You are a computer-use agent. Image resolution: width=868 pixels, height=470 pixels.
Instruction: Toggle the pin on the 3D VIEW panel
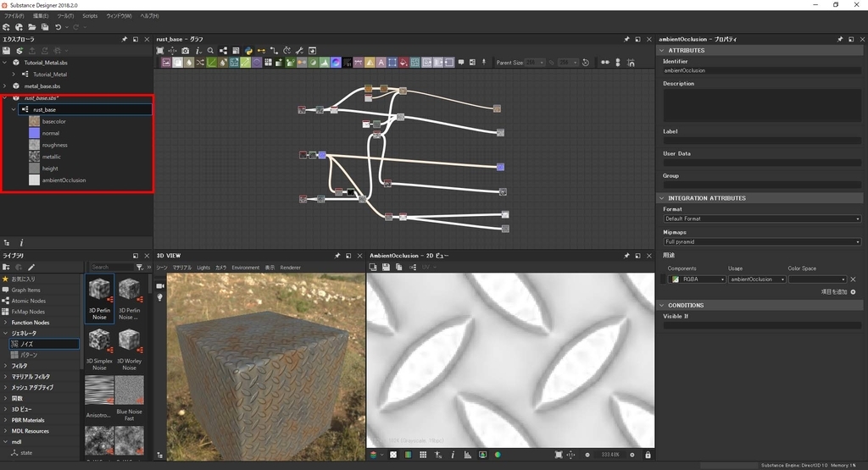click(x=337, y=256)
